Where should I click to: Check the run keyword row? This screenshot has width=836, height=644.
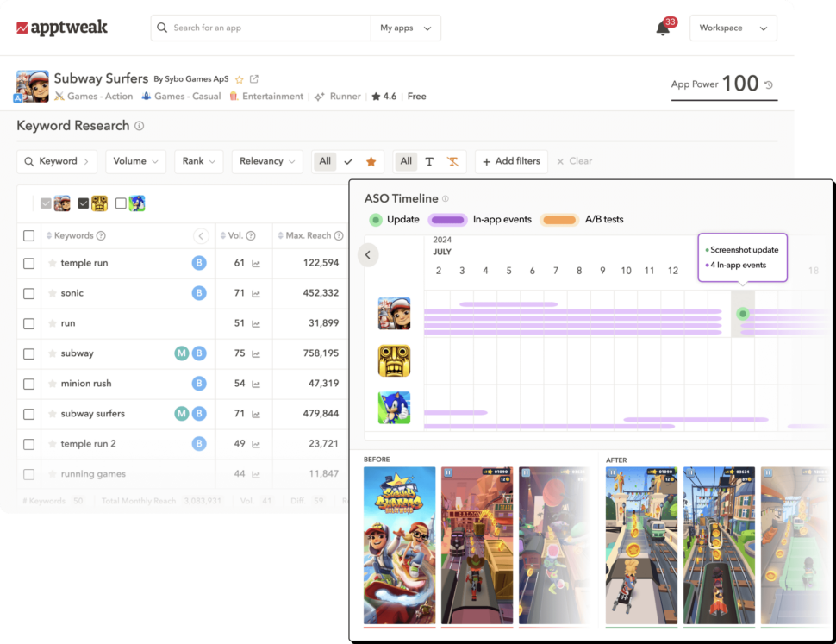tap(28, 323)
